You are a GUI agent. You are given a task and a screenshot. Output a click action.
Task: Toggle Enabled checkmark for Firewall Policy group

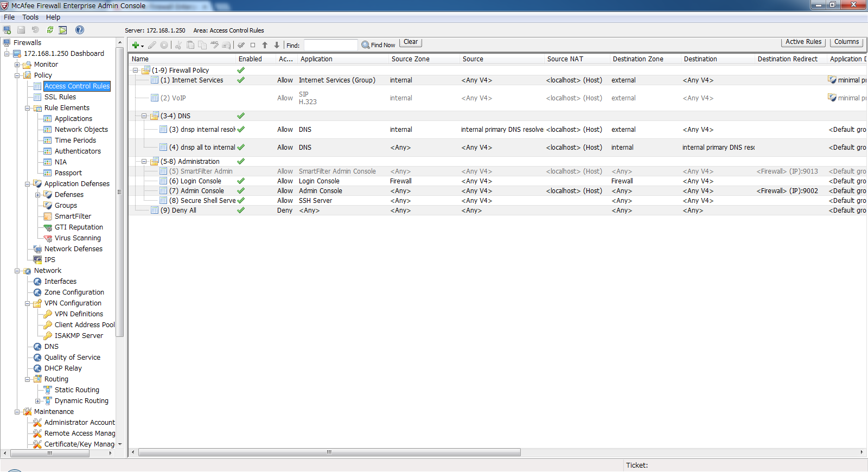click(x=241, y=70)
